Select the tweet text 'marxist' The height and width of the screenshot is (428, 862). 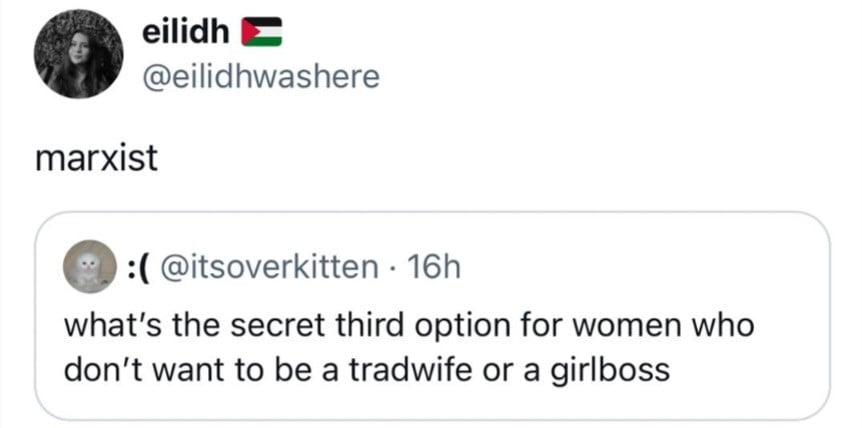pos(96,159)
